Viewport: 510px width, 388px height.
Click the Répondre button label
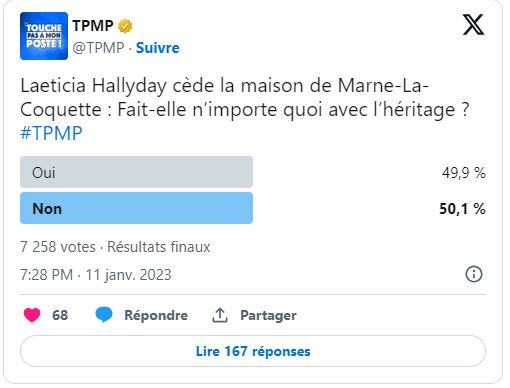(x=156, y=315)
